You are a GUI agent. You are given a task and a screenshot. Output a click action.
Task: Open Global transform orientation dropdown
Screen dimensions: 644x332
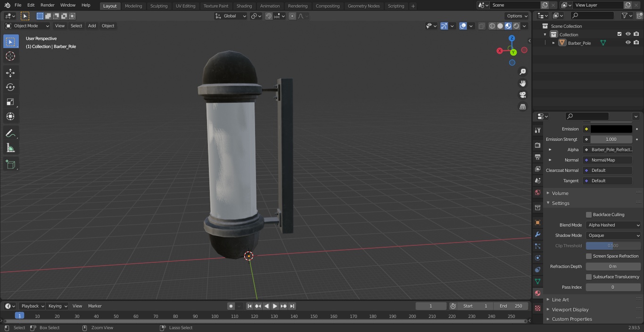pos(231,16)
